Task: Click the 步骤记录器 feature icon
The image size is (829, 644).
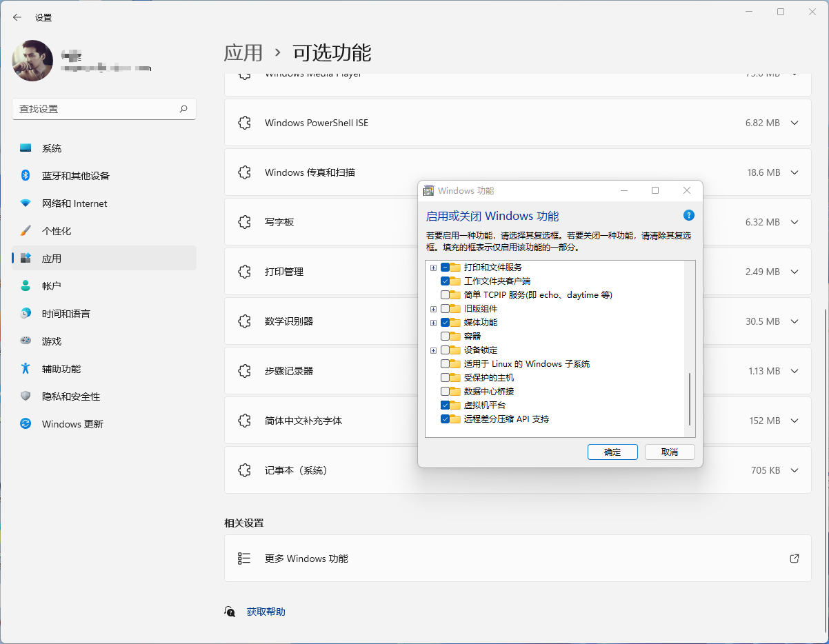Action: tap(244, 370)
